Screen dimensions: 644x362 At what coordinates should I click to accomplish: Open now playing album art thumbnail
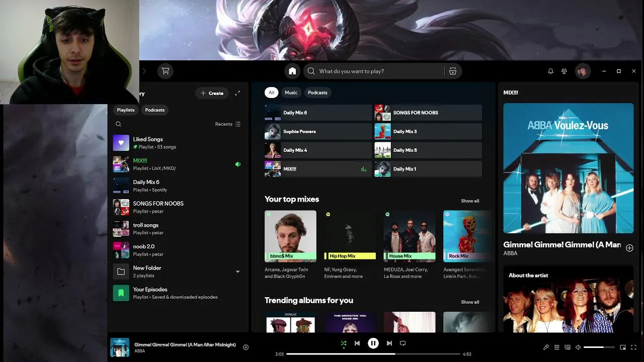pyautogui.click(x=120, y=347)
